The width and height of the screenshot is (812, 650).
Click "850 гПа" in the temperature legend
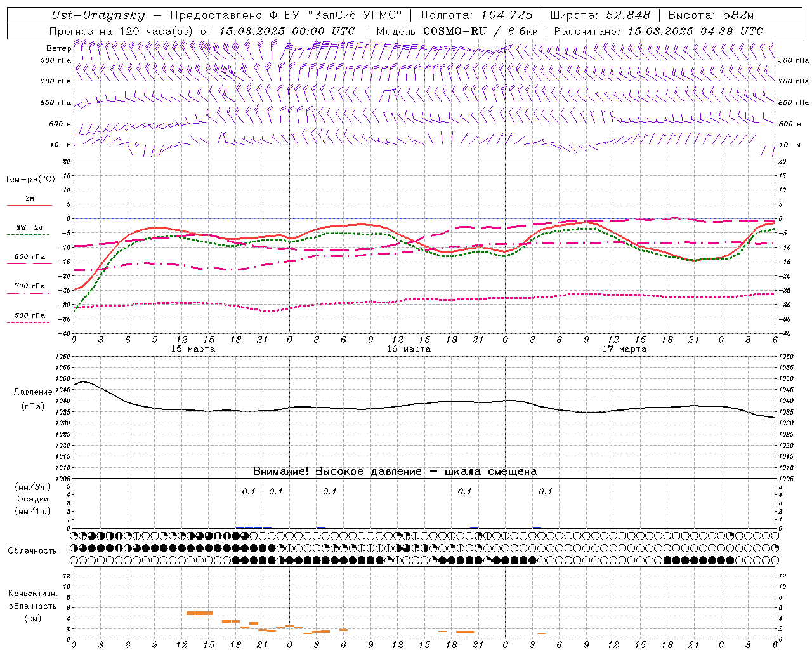point(29,257)
